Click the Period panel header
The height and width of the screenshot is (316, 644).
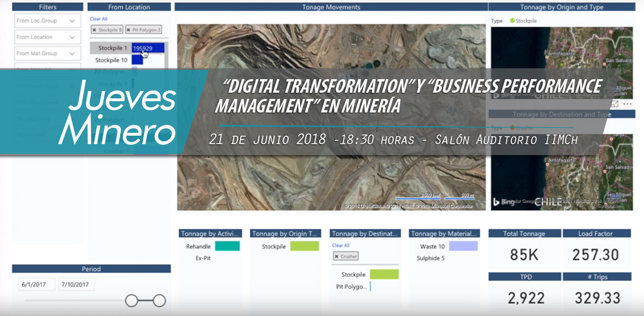(91, 269)
